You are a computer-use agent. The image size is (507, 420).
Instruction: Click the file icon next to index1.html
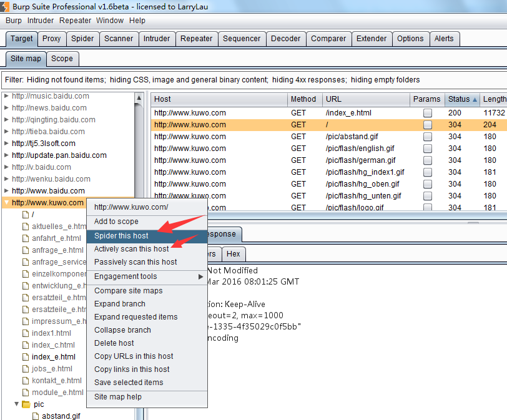pyautogui.click(x=26, y=333)
